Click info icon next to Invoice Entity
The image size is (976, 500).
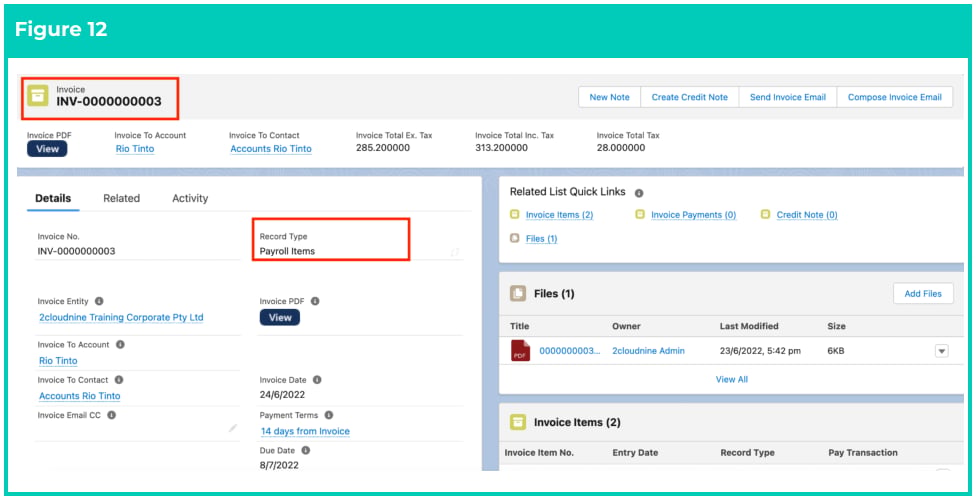coord(99,301)
